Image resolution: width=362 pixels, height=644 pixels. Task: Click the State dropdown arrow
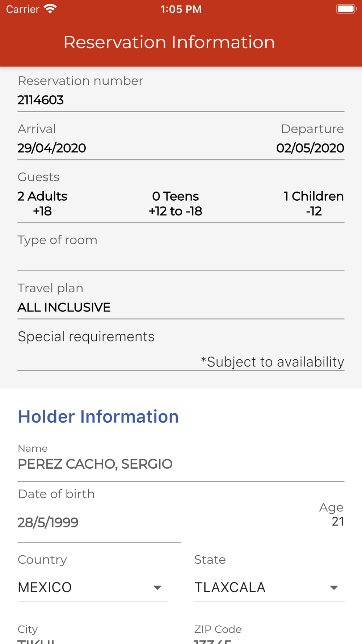click(334, 587)
